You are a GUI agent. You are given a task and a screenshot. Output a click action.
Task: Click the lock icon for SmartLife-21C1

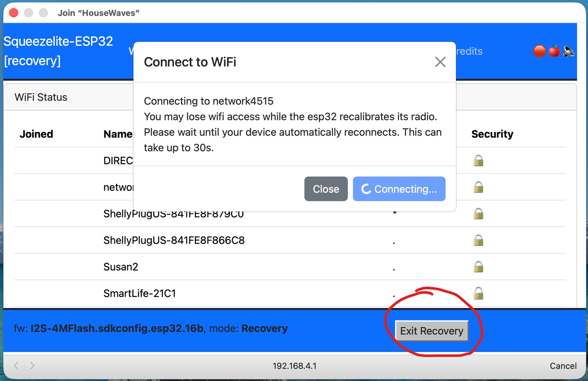(478, 293)
